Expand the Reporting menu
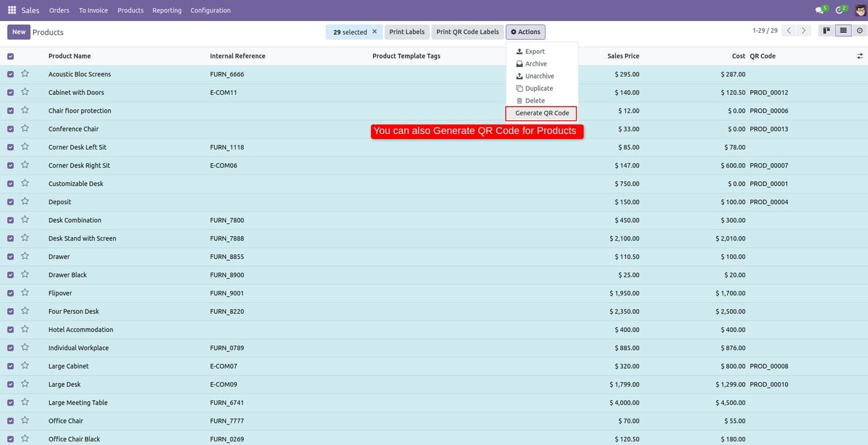 tap(167, 11)
